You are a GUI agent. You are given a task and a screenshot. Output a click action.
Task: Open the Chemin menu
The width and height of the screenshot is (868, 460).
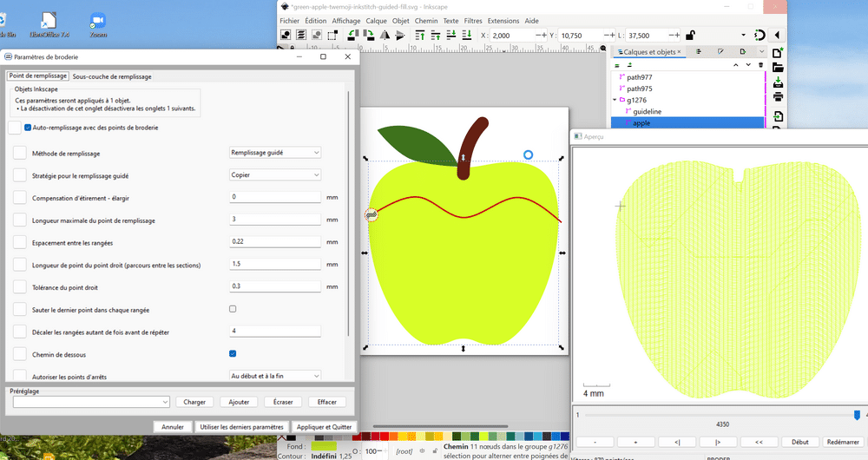coord(426,21)
